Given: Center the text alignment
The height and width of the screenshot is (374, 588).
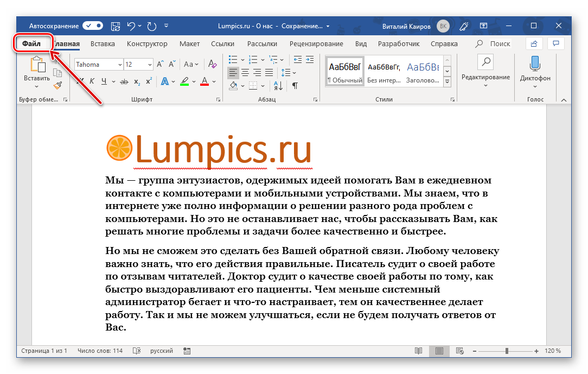Looking at the screenshot, I should coord(245,72).
